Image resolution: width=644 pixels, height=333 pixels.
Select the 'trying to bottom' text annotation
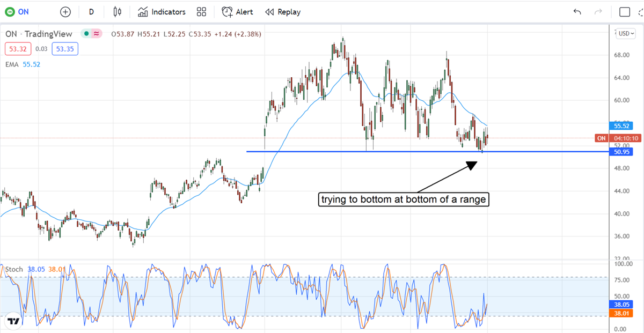(x=403, y=199)
